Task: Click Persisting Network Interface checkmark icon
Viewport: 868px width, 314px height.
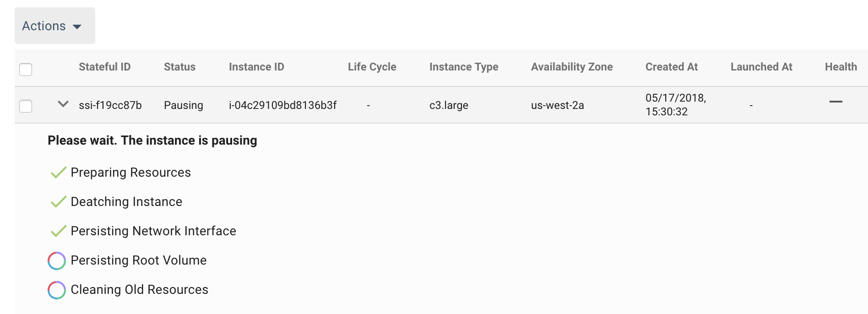Action: 58,231
